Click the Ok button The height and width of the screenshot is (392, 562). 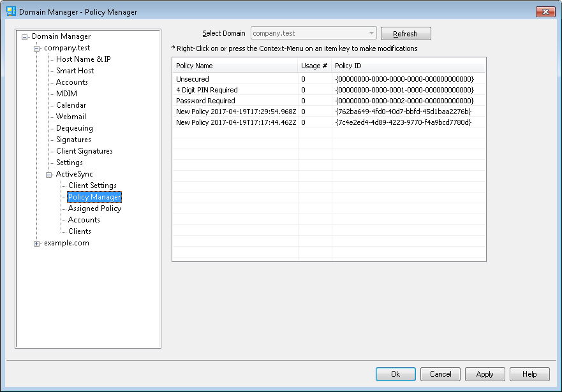tap(396, 374)
